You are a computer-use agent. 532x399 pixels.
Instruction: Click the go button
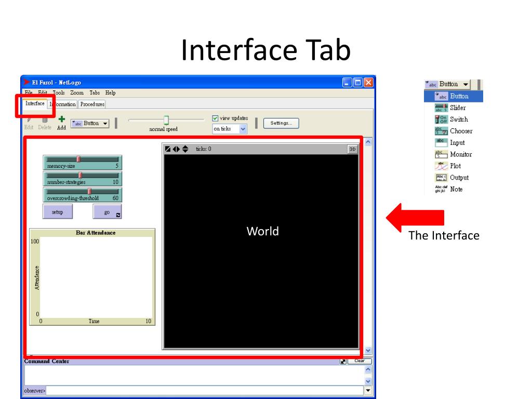107,212
